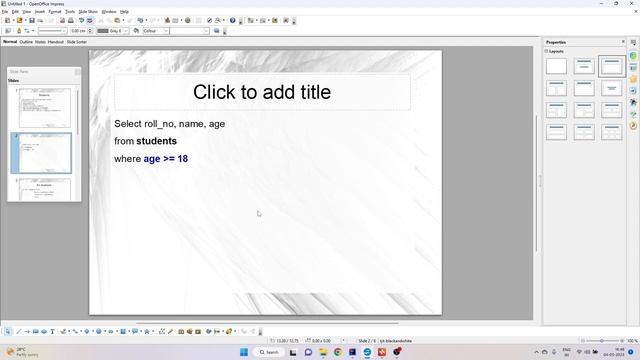Select slide 3 thumbnail in Slide Pane
The height and width of the screenshot is (360, 640).
[44, 189]
